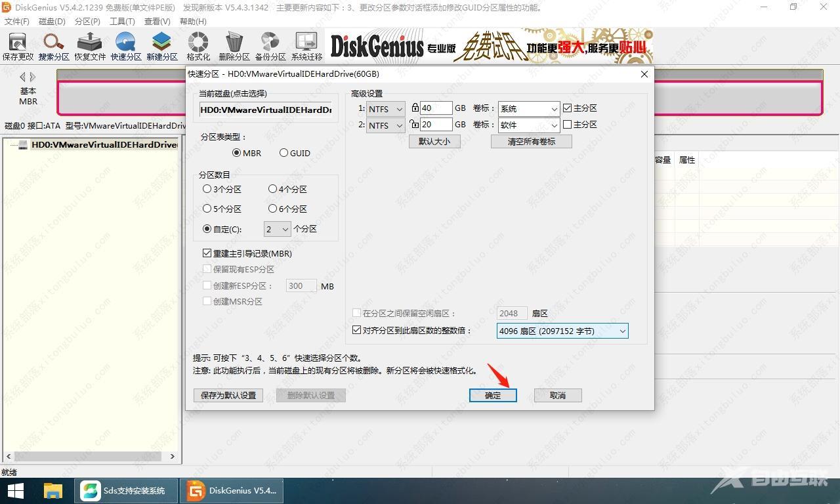Choose 3个分区 option
Image resolution: width=840 pixels, height=504 pixels.
click(222, 189)
